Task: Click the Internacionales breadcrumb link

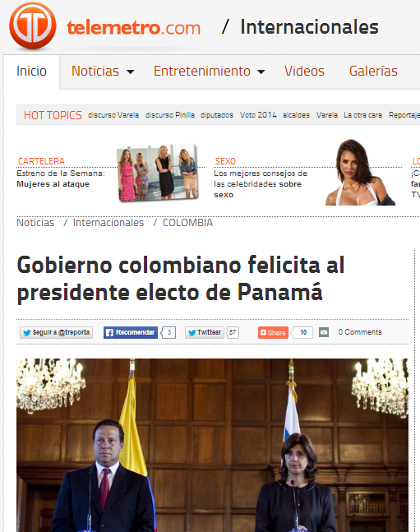Action: tap(108, 223)
